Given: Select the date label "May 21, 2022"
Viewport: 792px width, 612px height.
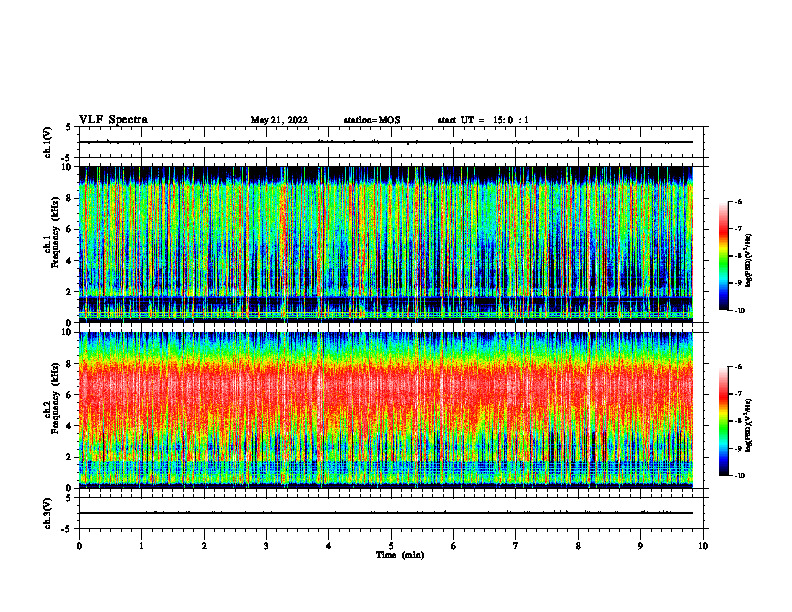Looking at the screenshot, I should 279,120.
